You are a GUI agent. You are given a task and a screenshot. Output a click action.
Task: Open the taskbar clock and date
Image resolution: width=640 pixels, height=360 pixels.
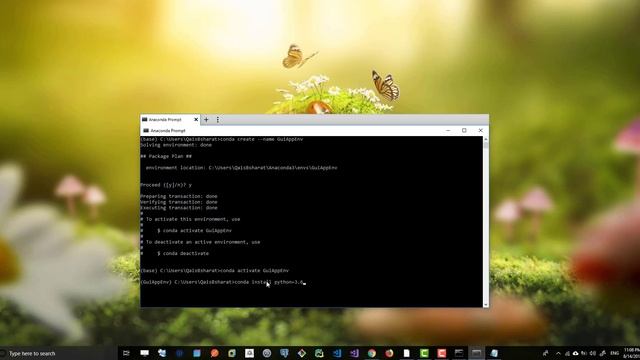tap(631, 353)
